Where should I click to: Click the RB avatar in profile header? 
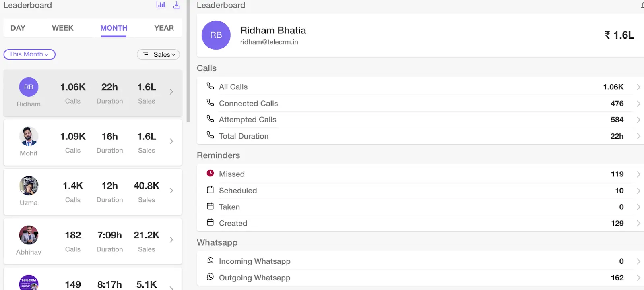click(x=216, y=35)
